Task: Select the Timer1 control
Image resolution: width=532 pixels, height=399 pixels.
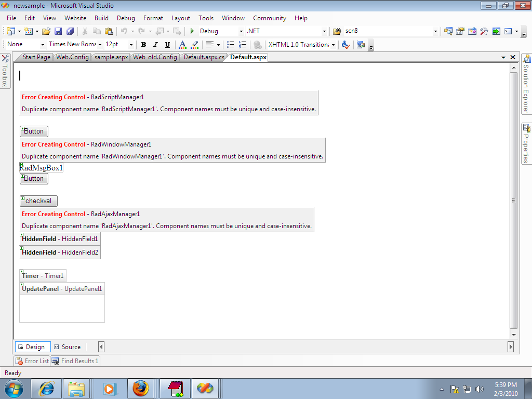Action: click(43, 276)
